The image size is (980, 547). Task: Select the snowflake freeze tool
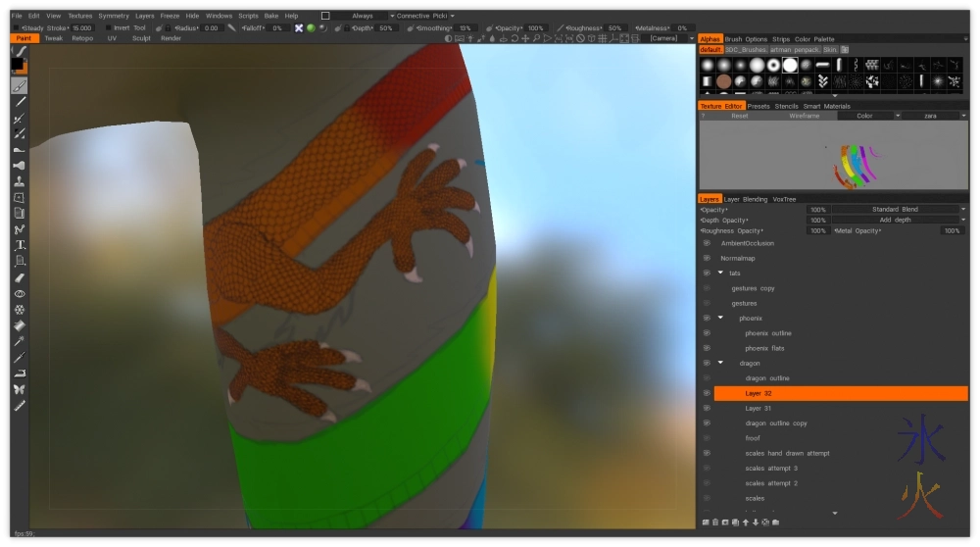click(20, 310)
